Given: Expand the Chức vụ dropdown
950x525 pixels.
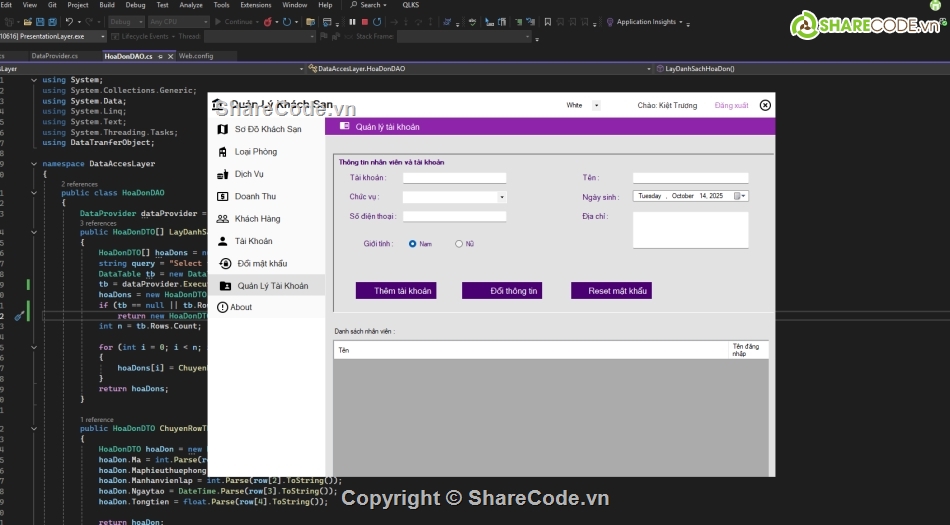Looking at the screenshot, I should coord(502,197).
